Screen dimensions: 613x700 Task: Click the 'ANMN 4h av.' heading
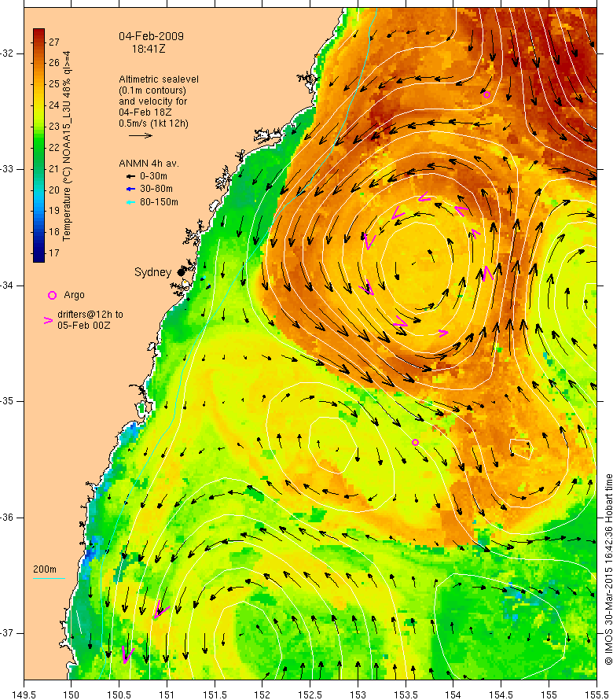coord(149,164)
